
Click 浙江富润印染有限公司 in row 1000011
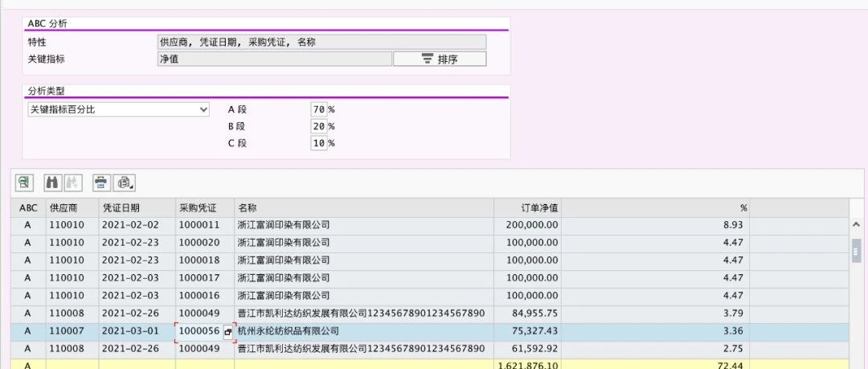tap(284, 225)
